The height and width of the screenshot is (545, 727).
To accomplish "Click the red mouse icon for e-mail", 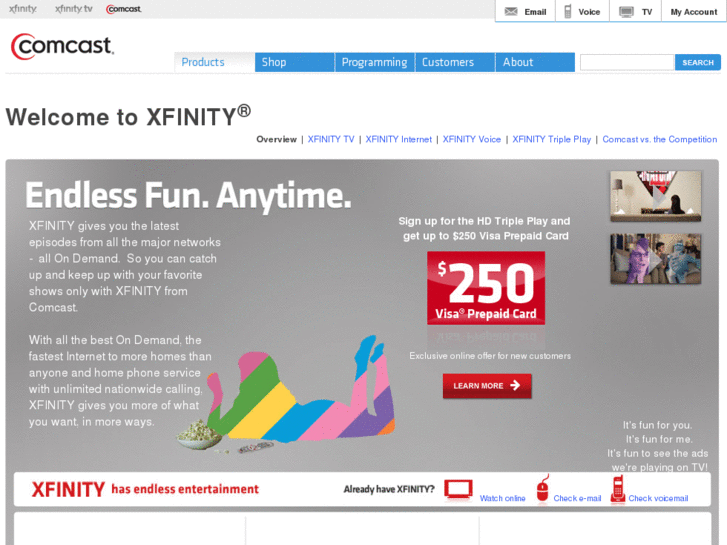I will pos(542,488).
